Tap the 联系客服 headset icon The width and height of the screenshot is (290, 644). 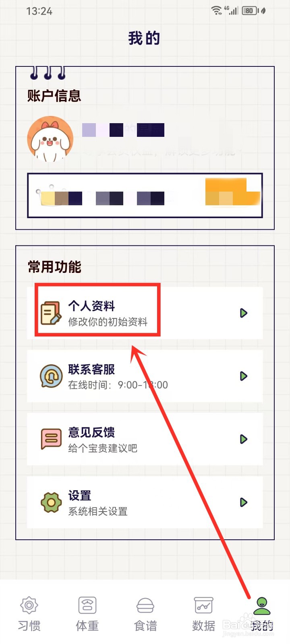tap(51, 376)
